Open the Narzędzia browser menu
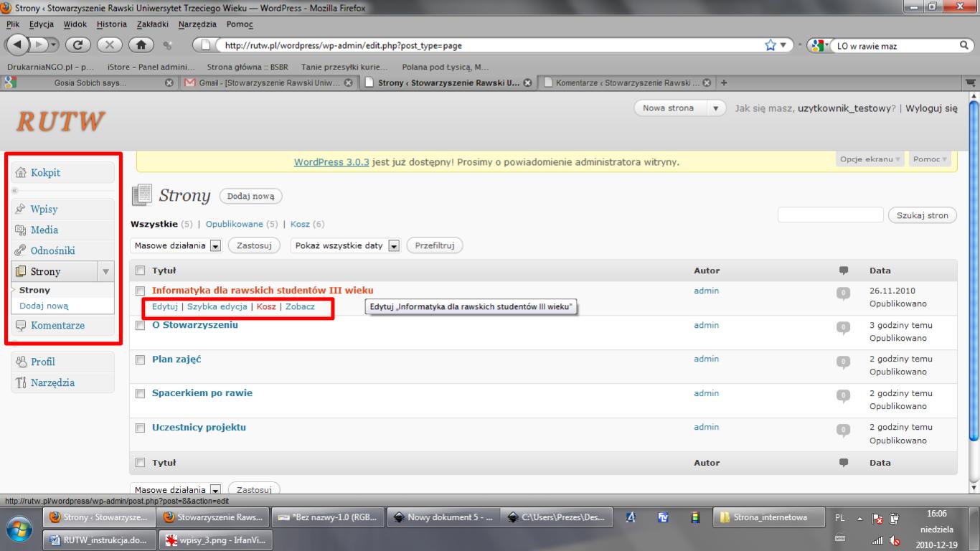980x551 pixels. click(x=197, y=24)
